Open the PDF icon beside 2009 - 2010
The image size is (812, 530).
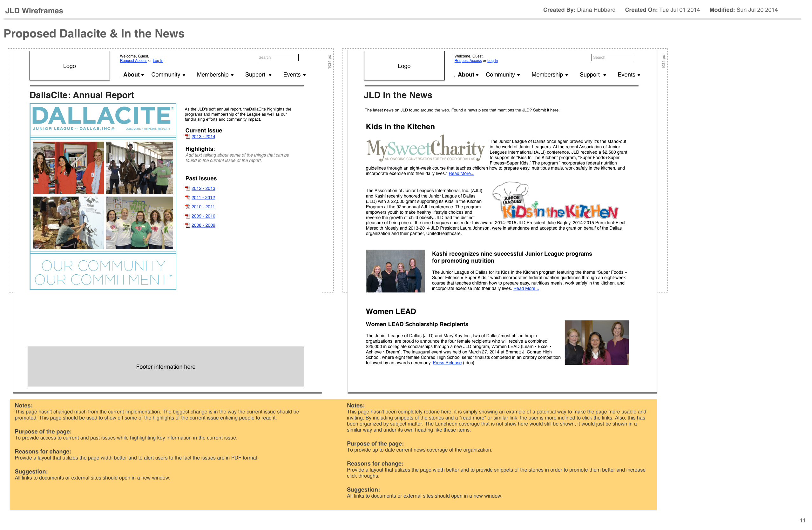point(187,216)
